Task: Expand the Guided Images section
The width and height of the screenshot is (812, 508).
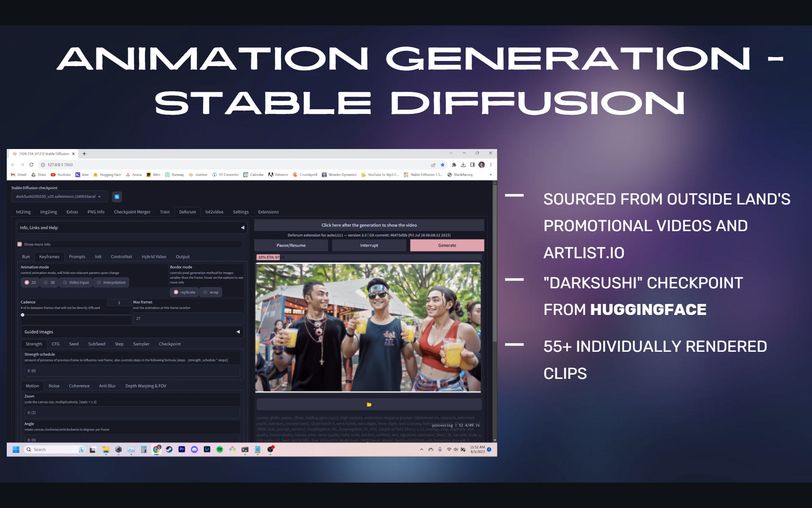Action: click(238, 332)
